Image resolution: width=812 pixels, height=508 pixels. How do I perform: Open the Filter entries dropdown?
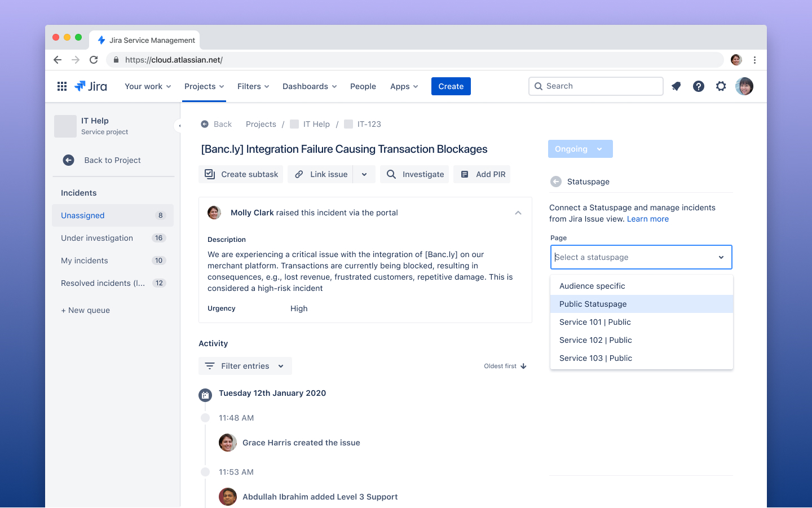click(x=245, y=366)
